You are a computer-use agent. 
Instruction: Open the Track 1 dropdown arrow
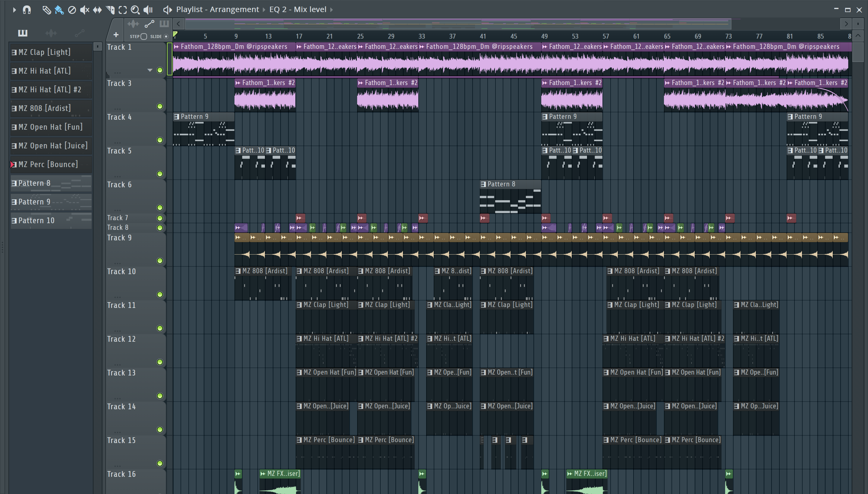(150, 70)
